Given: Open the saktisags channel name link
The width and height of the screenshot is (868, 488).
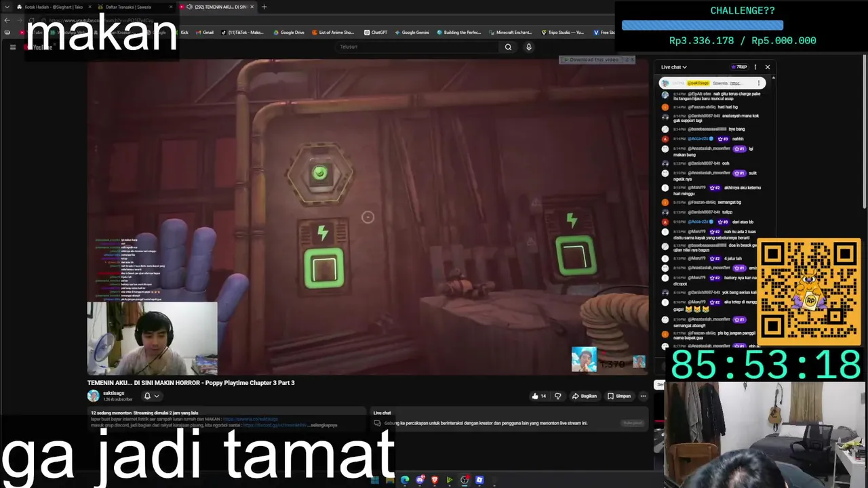Looking at the screenshot, I should click(114, 393).
